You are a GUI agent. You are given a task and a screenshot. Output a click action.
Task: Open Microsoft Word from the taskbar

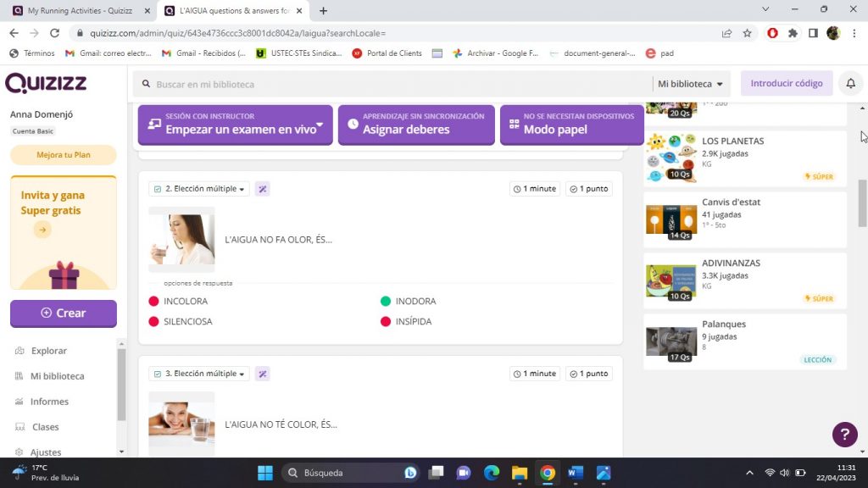tap(576, 473)
